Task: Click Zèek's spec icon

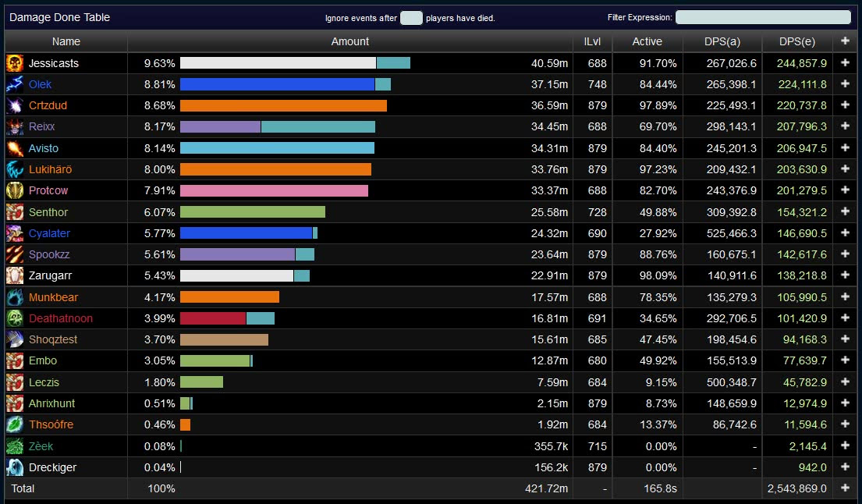Action: coord(15,446)
